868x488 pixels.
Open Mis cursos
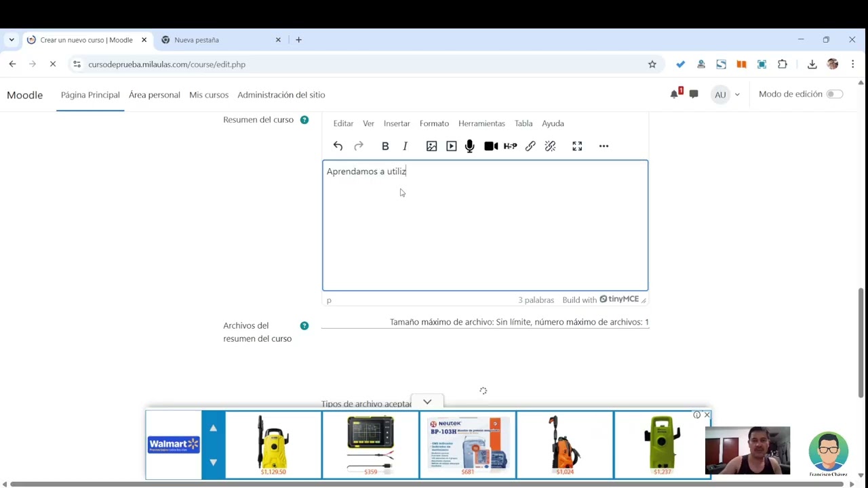(209, 95)
